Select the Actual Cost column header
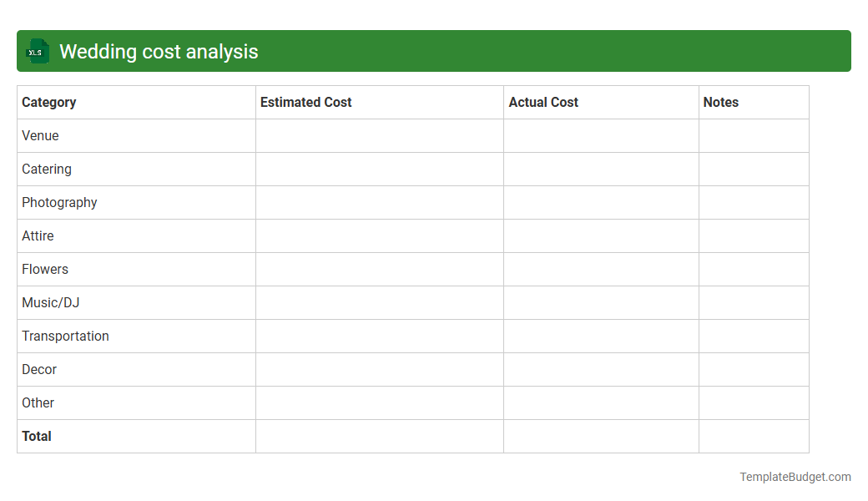Viewport: 868px width, 501px height. (543, 102)
